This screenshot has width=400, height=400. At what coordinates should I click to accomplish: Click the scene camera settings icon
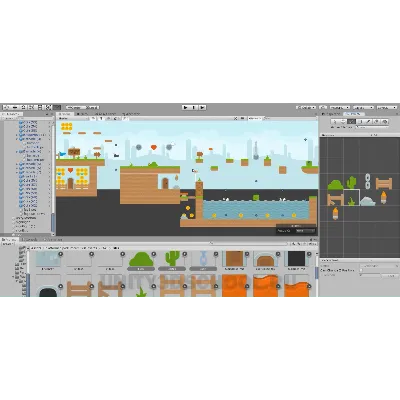coord(242,118)
